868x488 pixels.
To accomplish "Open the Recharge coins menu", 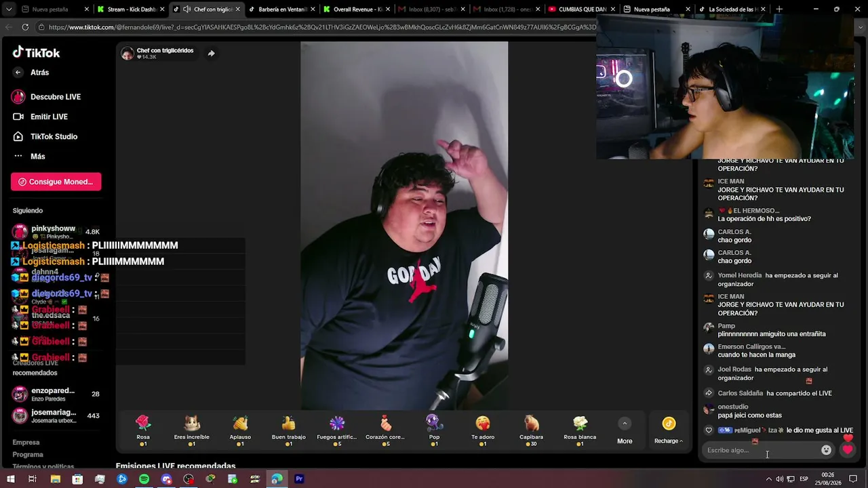I will click(669, 431).
